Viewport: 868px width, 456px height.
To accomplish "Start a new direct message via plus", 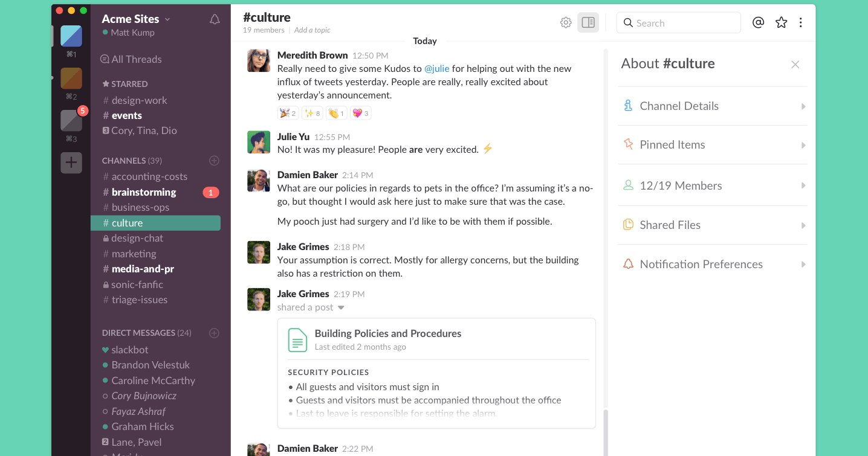I will [x=214, y=333].
